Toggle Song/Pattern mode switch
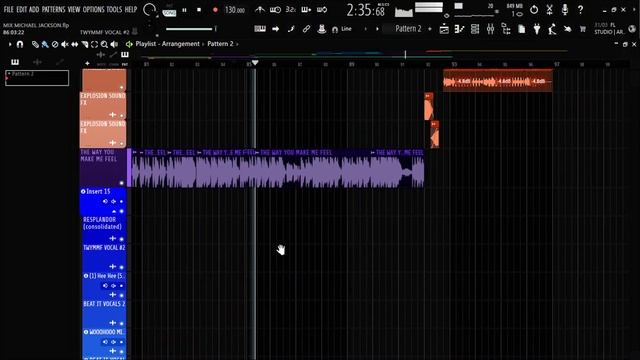Viewport: 640px width, 360px height. click(169, 12)
